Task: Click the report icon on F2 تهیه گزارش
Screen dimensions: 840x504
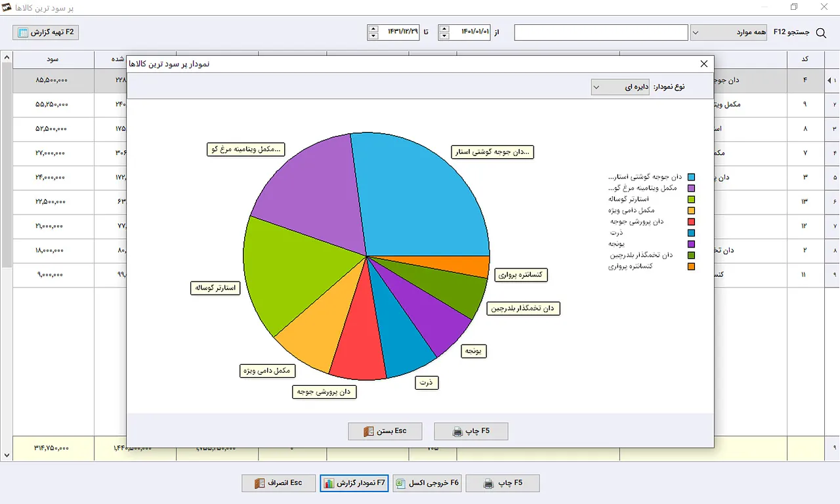Action: coord(23,32)
